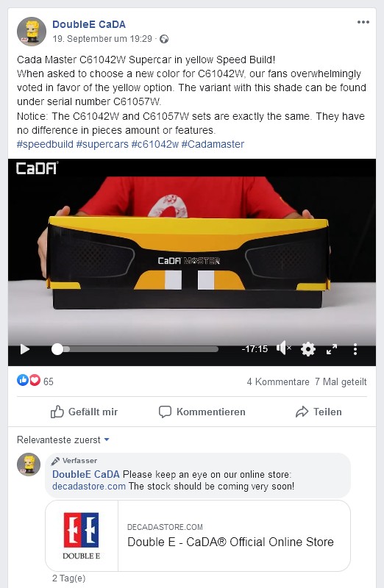384x588 pixels.
Task: Click Teilen to share post
Action: click(319, 412)
